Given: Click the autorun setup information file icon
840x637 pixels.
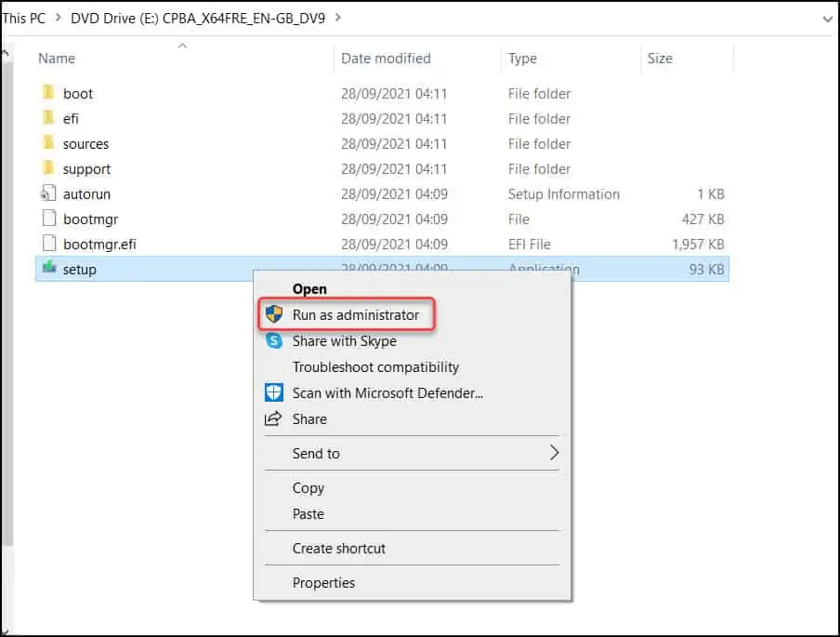Looking at the screenshot, I should 48,193.
